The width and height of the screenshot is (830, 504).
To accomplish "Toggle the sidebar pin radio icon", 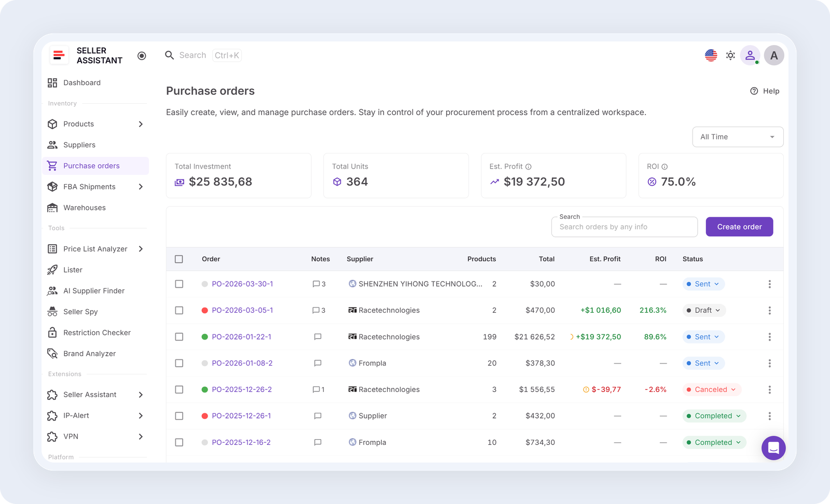I will tap(142, 55).
